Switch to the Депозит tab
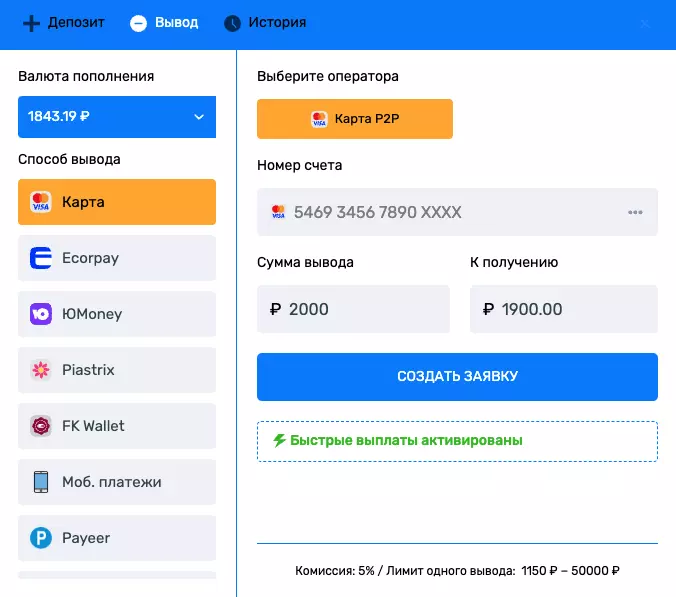Screen dimensions: 676x597 click(x=64, y=22)
